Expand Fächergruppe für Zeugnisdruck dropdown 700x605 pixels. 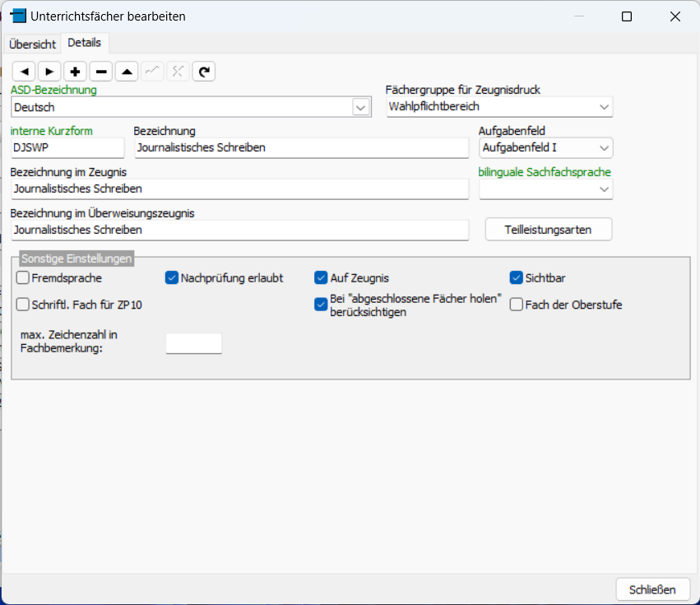point(604,107)
